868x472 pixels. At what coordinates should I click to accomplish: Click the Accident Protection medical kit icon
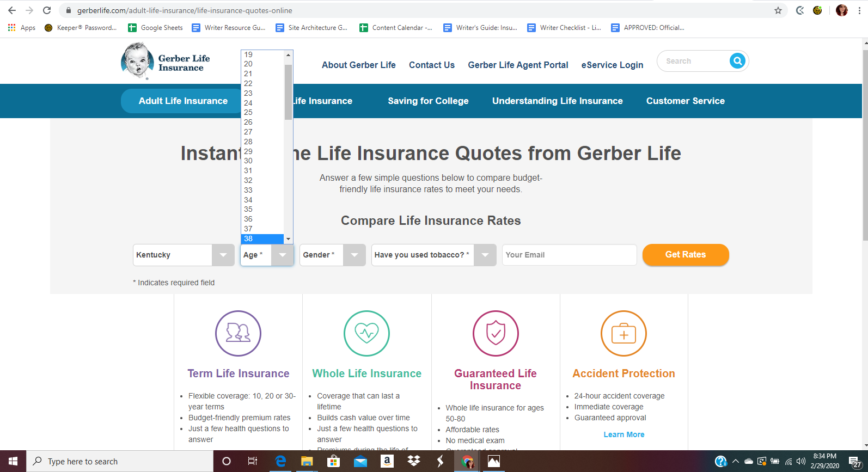pyautogui.click(x=624, y=333)
